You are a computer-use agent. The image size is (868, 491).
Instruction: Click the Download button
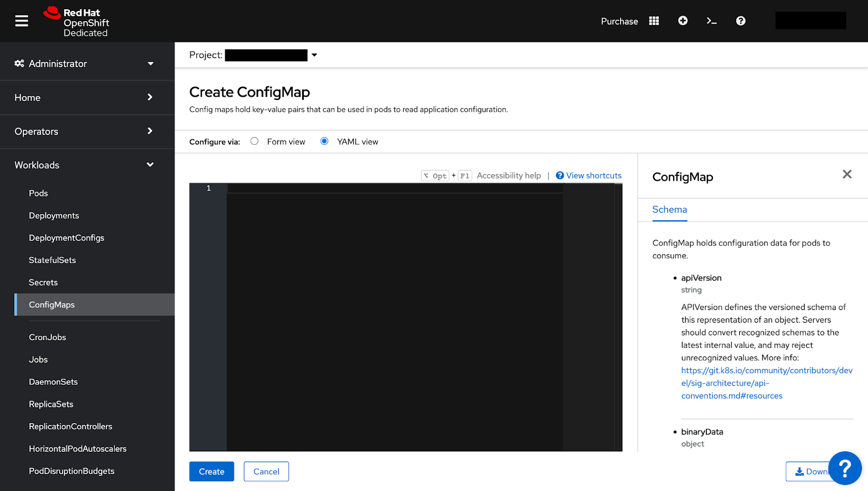coord(808,471)
